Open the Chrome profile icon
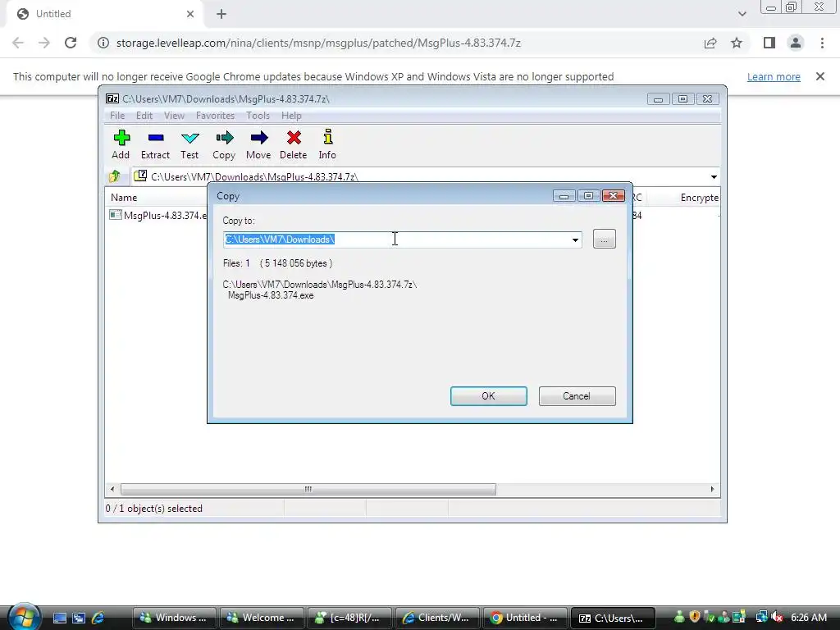Screen dimensions: 840x630 tap(796, 43)
